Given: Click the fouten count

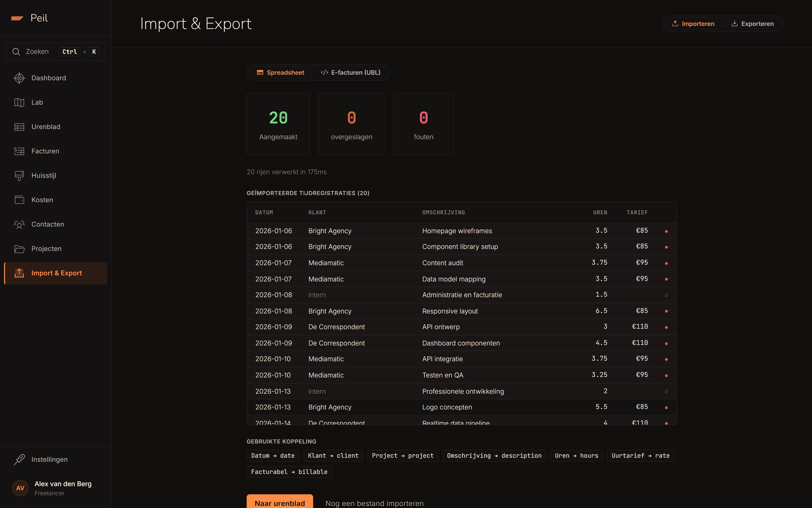Looking at the screenshot, I should (424, 118).
